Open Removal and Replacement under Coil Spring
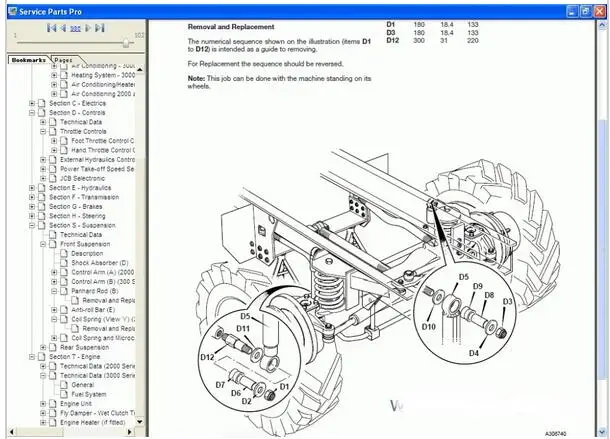This screenshot has height=439, width=610. click(109, 328)
